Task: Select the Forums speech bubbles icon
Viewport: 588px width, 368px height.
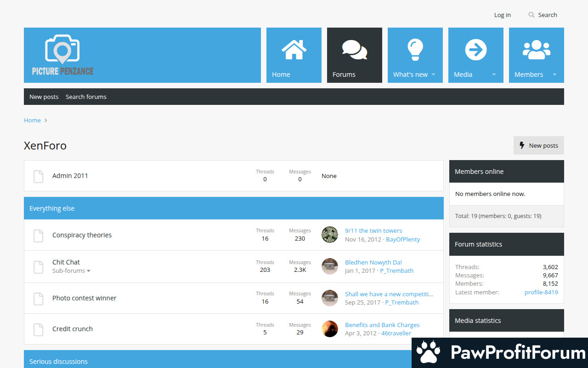Action: click(354, 50)
